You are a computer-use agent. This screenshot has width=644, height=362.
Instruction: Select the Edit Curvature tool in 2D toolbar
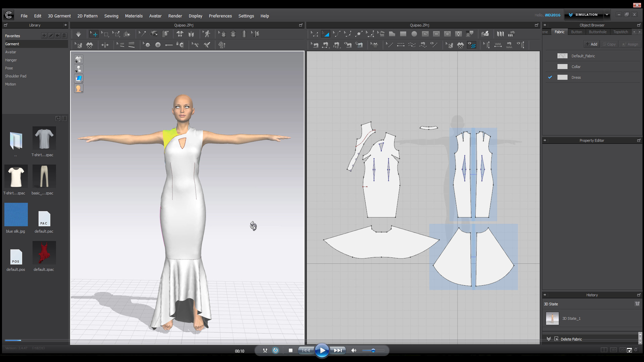coord(336,34)
